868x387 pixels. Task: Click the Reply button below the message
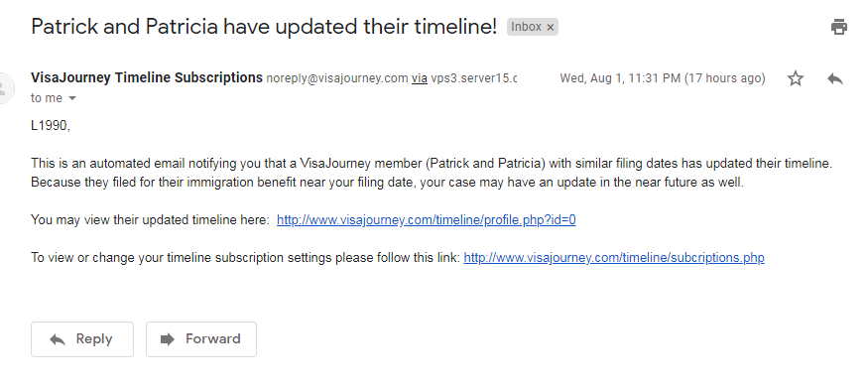point(82,339)
